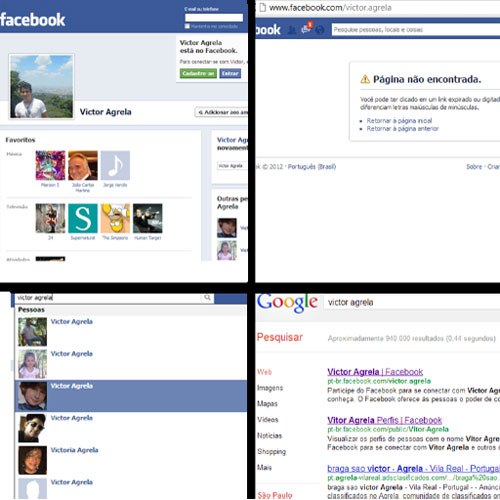Click the Google search box containing victor agrela
The height and width of the screenshot is (500, 500).
[412, 303]
